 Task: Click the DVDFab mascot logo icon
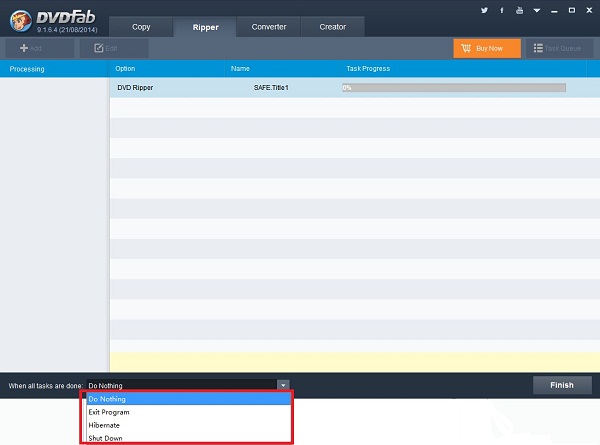(x=20, y=21)
